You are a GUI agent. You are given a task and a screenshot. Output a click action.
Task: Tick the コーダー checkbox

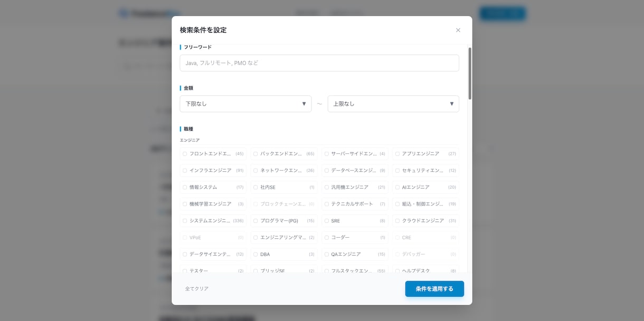point(326,238)
